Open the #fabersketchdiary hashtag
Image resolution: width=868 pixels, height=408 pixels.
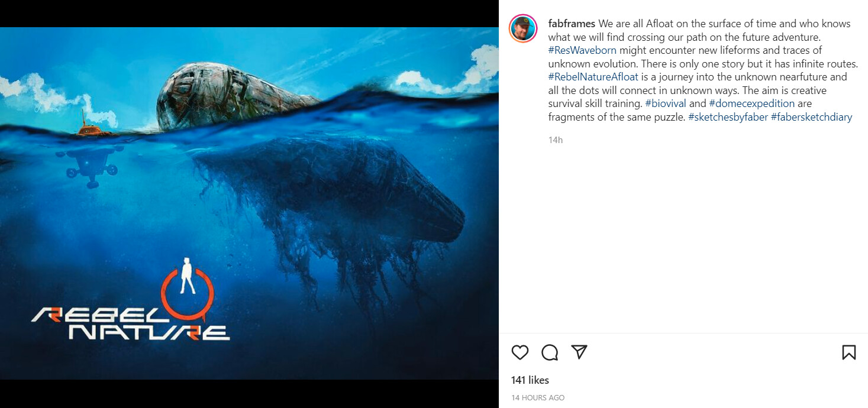811,117
